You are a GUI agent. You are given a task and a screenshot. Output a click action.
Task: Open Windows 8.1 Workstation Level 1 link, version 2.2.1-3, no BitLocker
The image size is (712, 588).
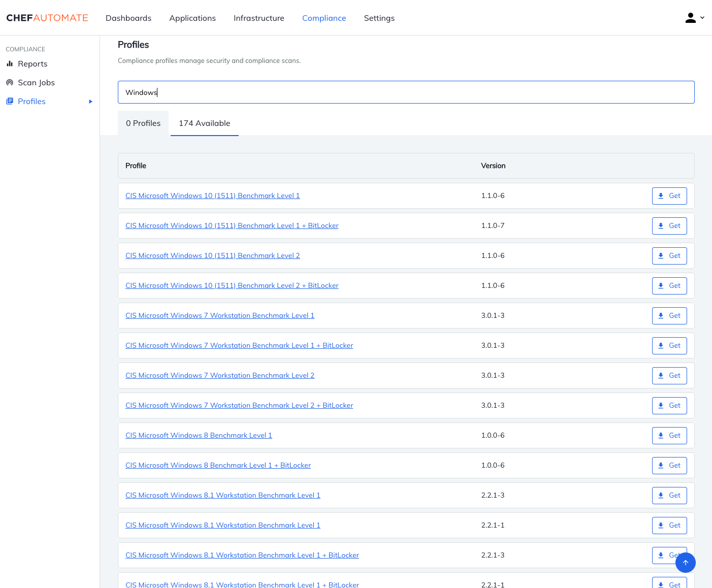(x=223, y=496)
